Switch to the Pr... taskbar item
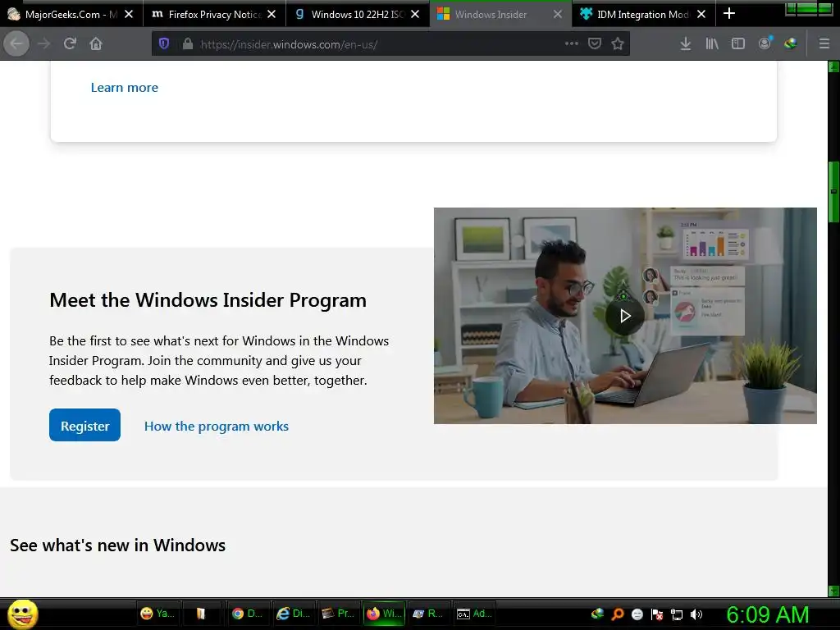 pos(339,614)
